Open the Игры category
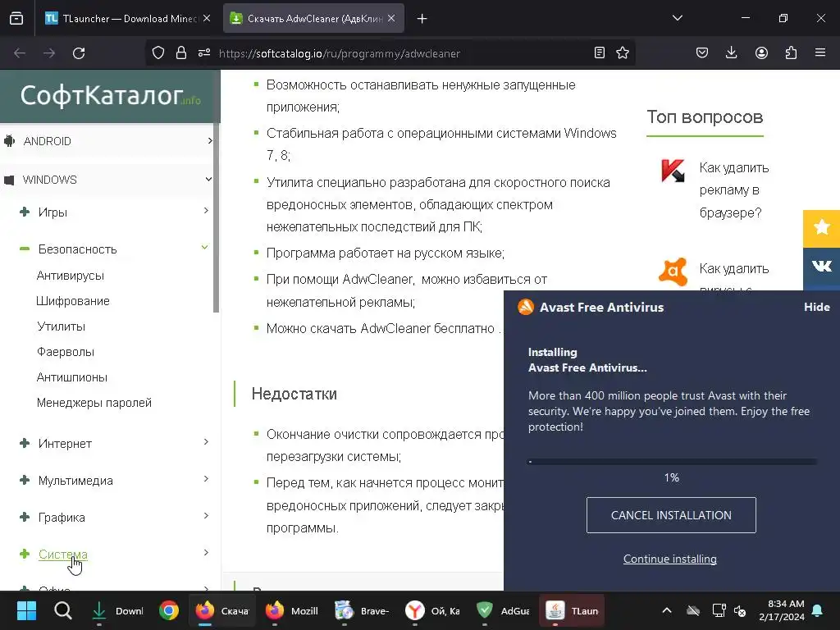The width and height of the screenshot is (840, 630). point(52,212)
